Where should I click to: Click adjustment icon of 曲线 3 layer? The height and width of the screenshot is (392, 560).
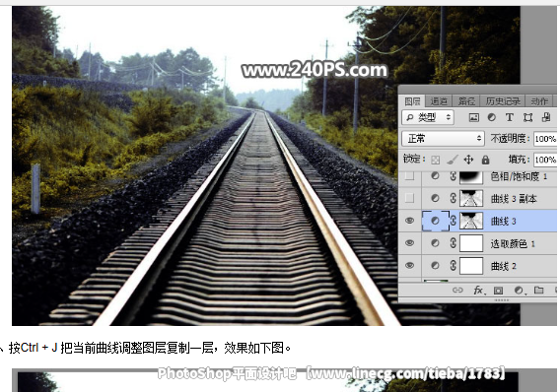point(435,221)
